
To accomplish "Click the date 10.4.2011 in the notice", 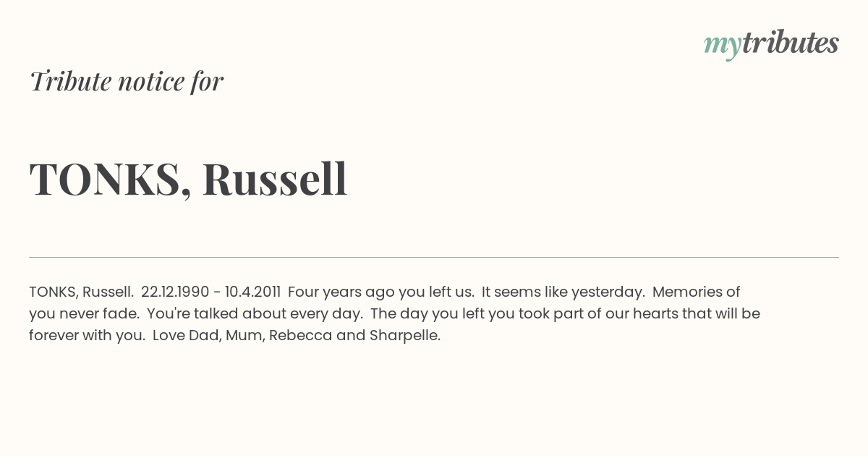I will [x=252, y=292].
